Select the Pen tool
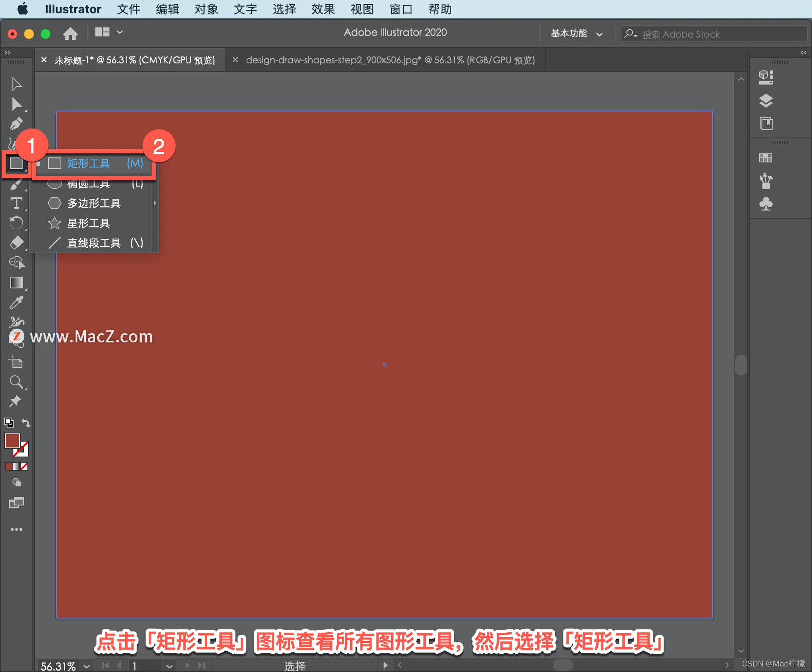This screenshot has height=672, width=812. [17, 123]
